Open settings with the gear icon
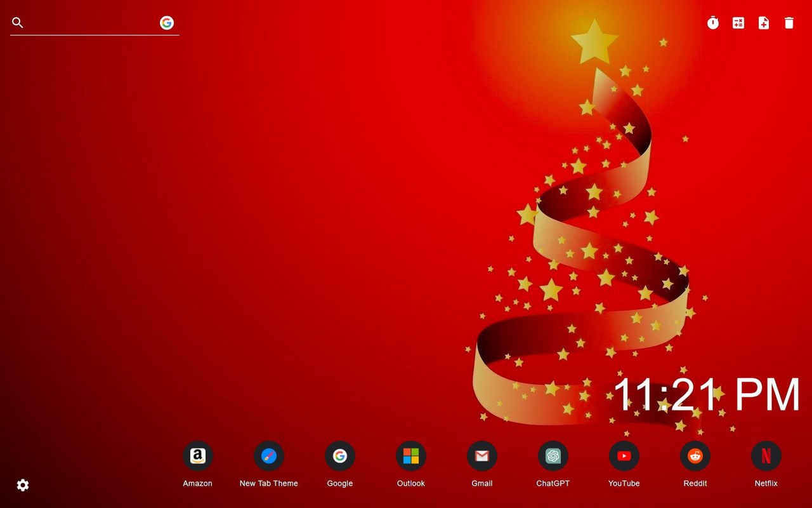812x508 pixels. (x=23, y=485)
